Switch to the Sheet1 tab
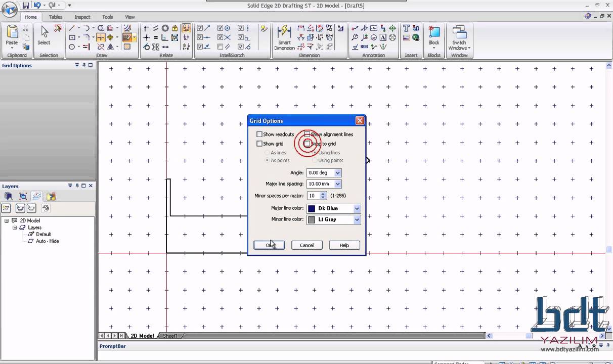 (x=170, y=336)
